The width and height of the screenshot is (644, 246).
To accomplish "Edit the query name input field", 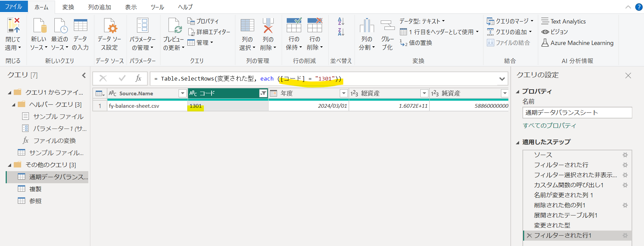I will click(x=577, y=113).
